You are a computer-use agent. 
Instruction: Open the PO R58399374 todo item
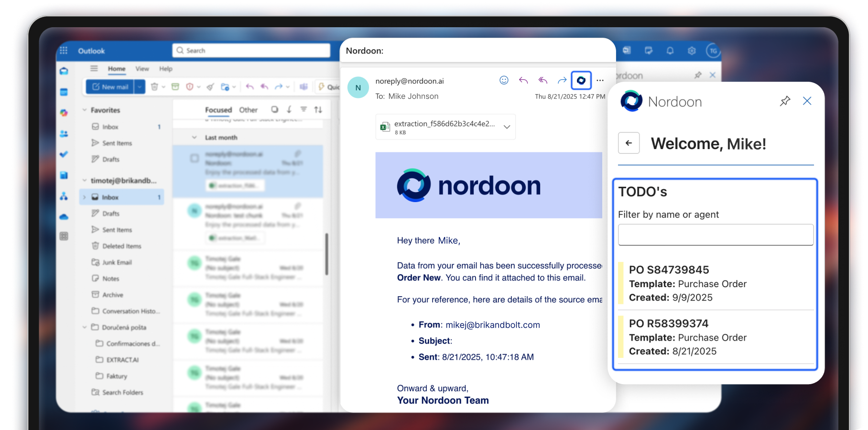point(716,337)
